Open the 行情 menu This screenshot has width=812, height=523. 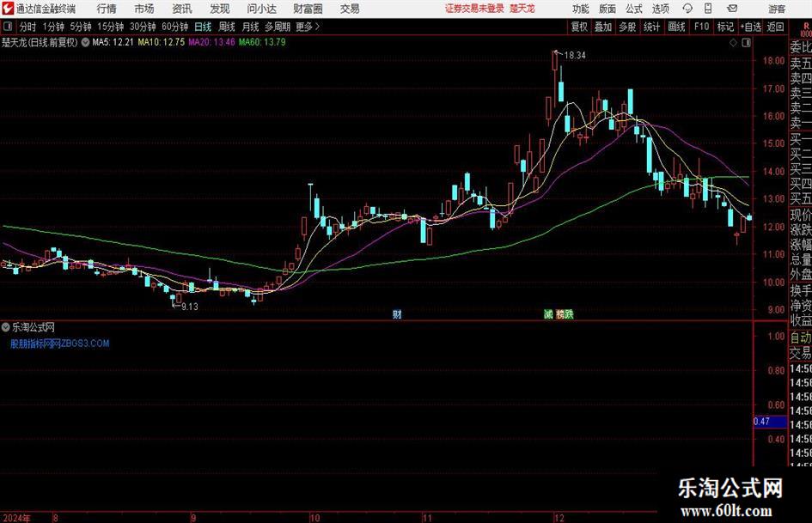pos(107,9)
